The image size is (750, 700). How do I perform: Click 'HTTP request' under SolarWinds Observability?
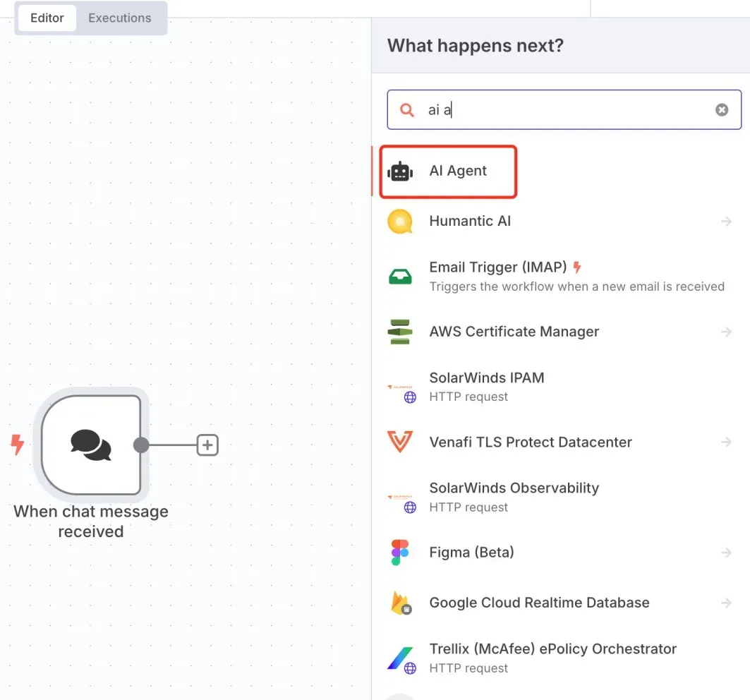pos(468,507)
